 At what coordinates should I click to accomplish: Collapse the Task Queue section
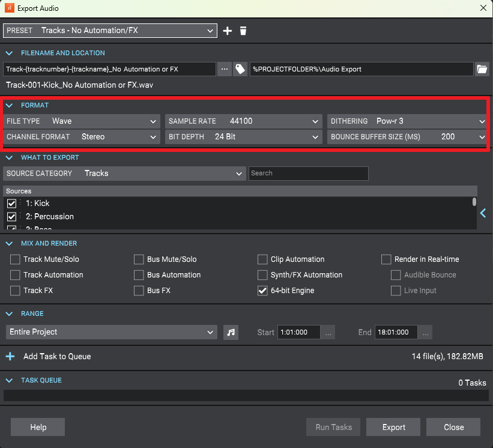10,380
